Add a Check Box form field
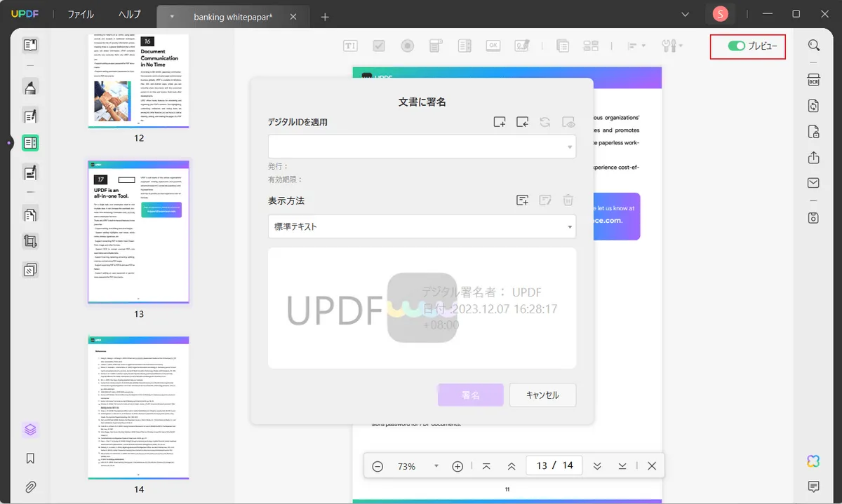 click(x=379, y=46)
